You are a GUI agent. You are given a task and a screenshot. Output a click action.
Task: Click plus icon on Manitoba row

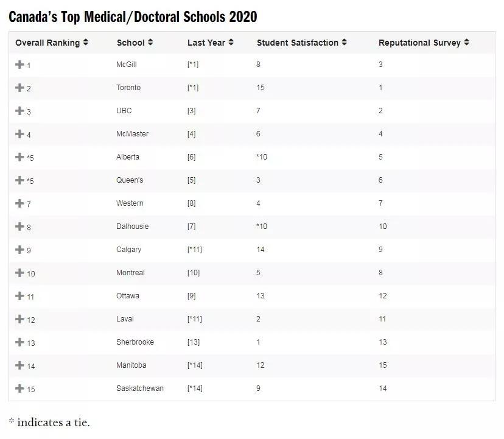pos(19,365)
